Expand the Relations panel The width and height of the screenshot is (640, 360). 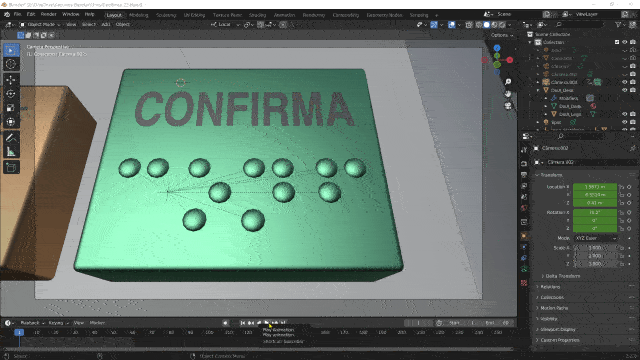coord(550,287)
